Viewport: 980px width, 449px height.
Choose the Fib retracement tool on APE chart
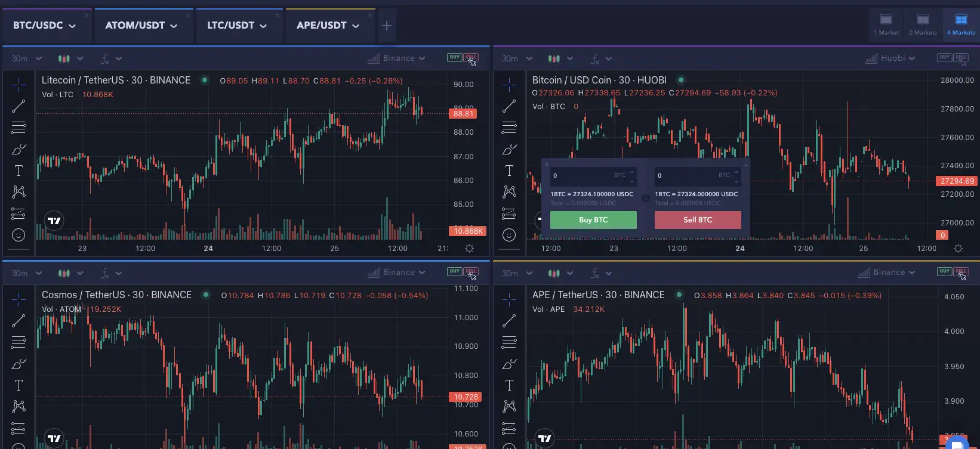pos(509,342)
